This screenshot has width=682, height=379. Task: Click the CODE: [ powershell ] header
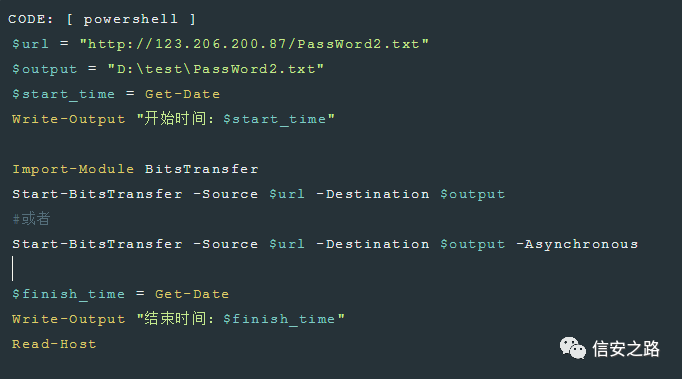click(x=102, y=19)
